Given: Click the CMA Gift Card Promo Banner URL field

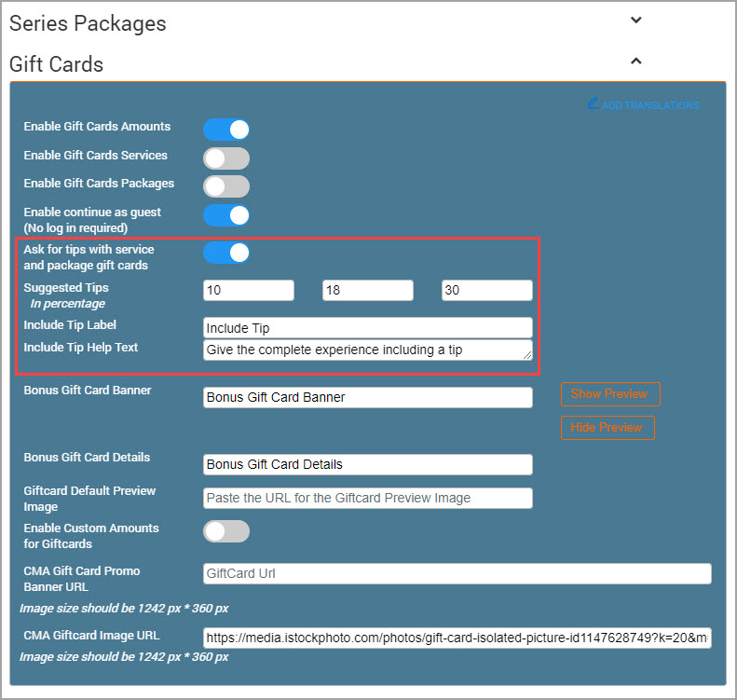Looking at the screenshot, I should coord(457,573).
